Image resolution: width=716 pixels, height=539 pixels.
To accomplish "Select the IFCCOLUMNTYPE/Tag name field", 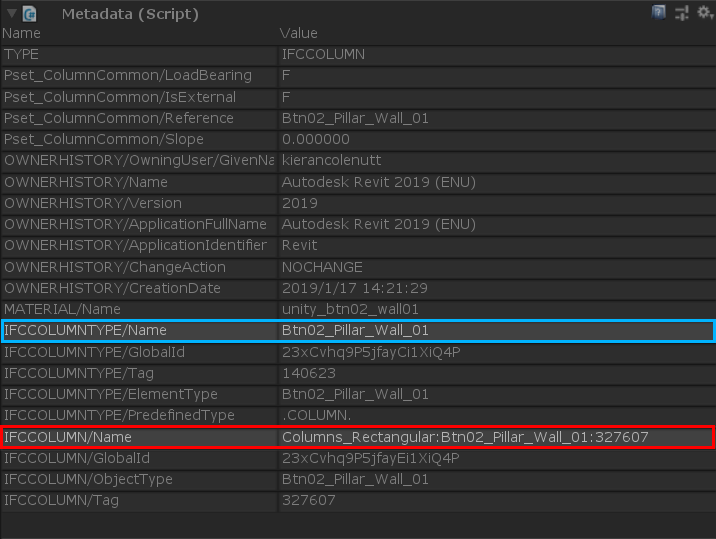I will (x=139, y=373).
